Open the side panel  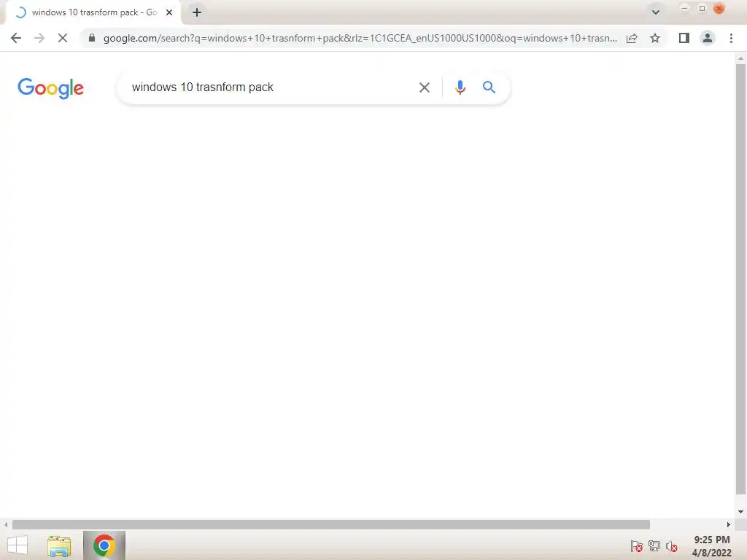[x=684, y=38]
